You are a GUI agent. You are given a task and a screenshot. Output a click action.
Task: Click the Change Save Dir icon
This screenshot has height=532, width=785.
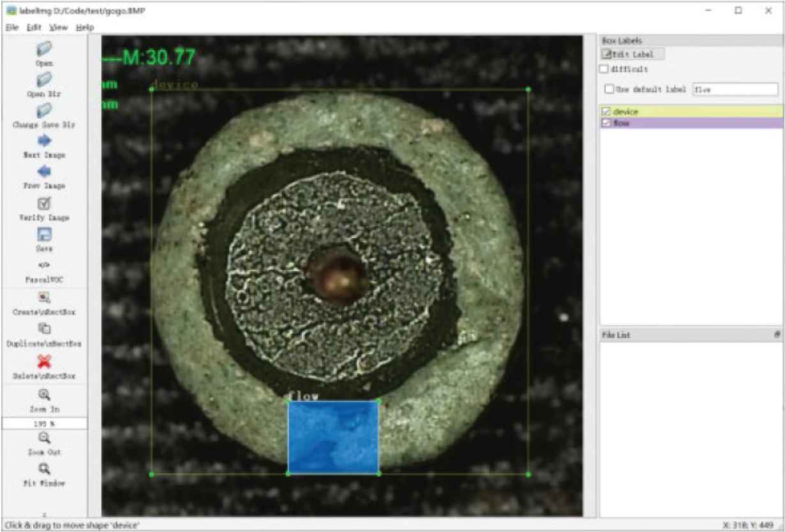[44, 110]
